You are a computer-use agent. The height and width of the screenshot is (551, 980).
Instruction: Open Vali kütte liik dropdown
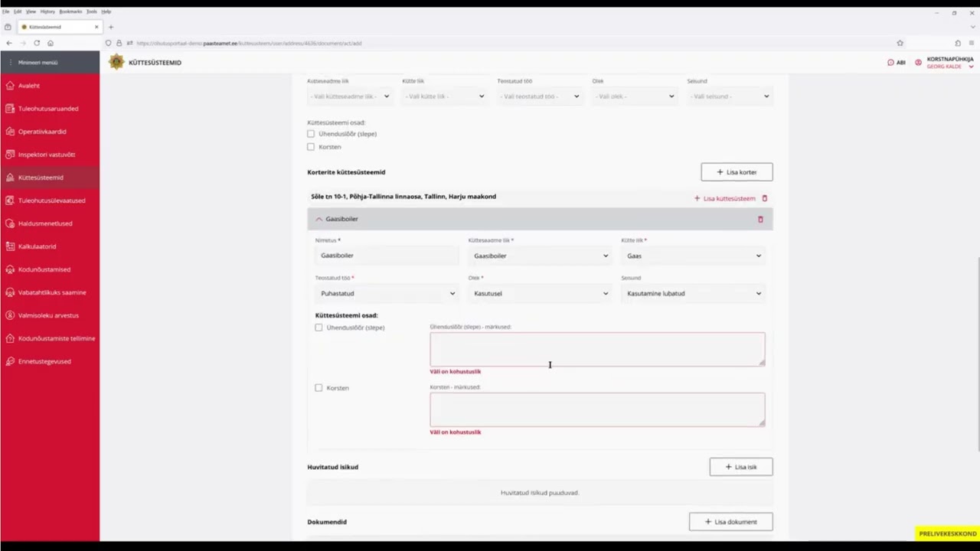click(x=445, y=96)
